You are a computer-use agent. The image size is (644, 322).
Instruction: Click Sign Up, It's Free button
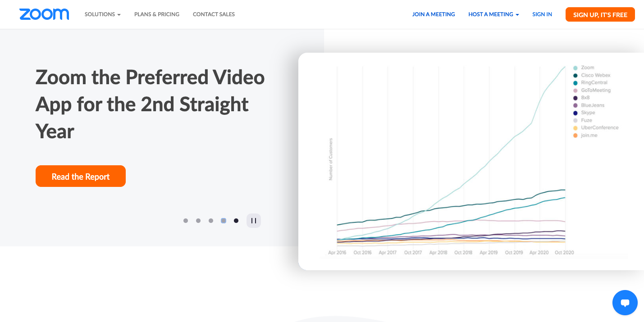point(600,14)
